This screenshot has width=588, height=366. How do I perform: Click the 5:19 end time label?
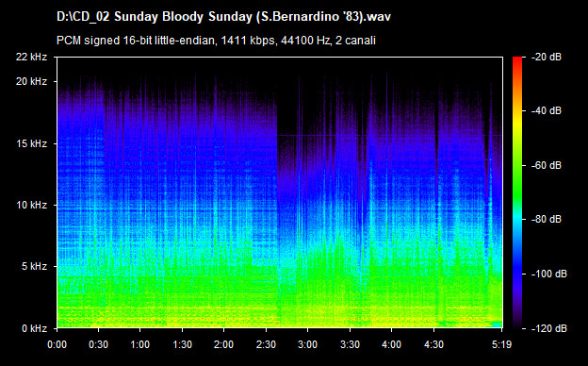501,344
